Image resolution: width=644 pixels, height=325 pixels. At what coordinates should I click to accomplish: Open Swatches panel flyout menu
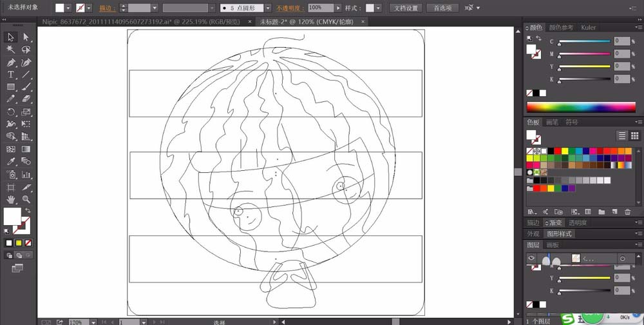(639, 122)
